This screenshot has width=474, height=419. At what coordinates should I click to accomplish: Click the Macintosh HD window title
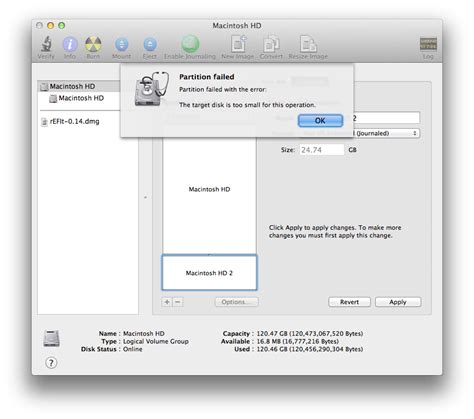(x=237, y=26)
